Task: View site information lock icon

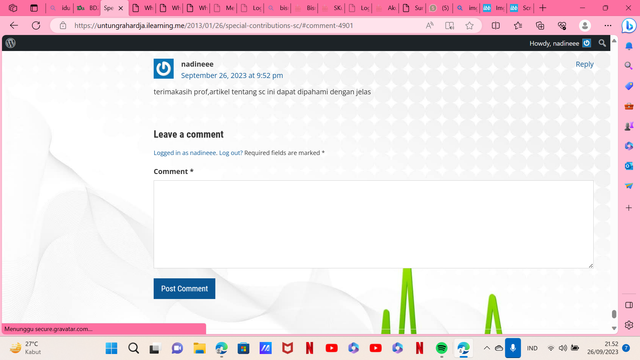Action: (x=63, y=25)
